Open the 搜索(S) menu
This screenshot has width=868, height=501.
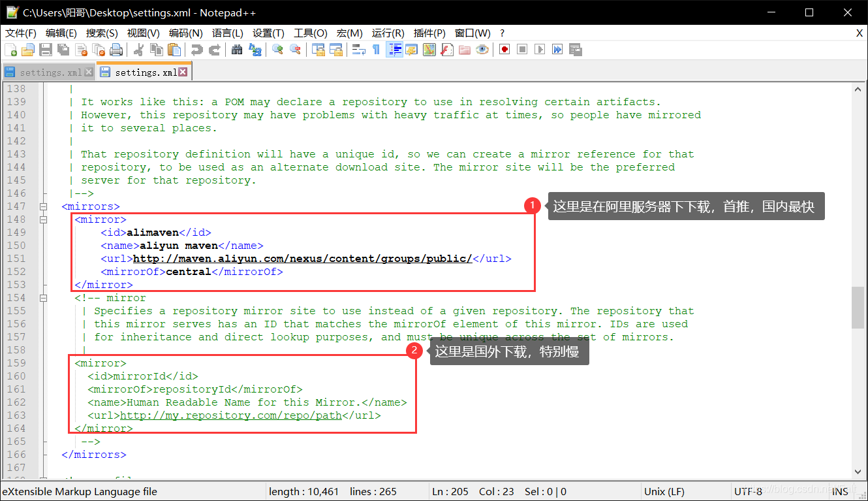[x=102, y=33]
